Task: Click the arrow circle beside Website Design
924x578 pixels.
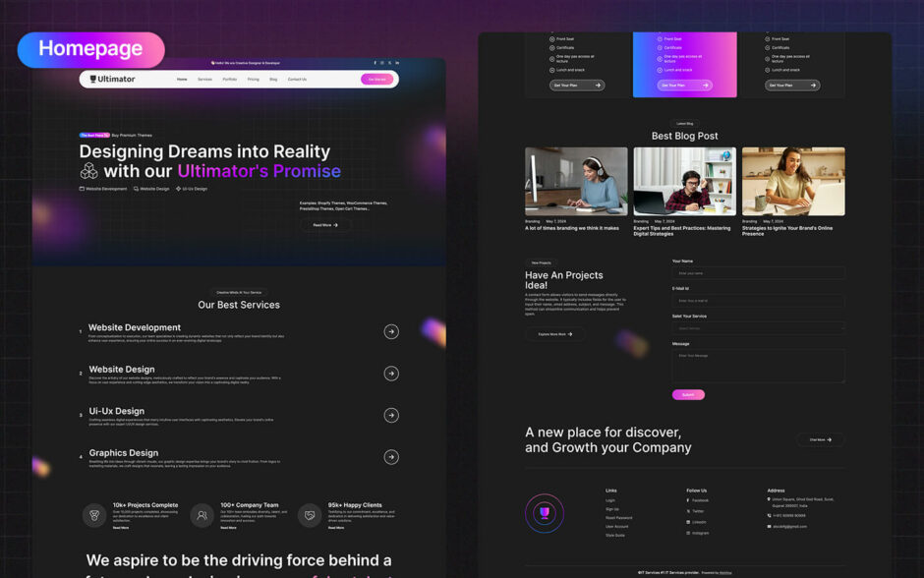Action: [391, 374]
